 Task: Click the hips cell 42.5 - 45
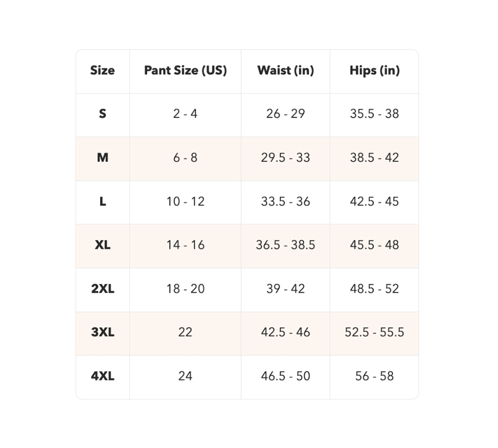[x=374, y=202]
